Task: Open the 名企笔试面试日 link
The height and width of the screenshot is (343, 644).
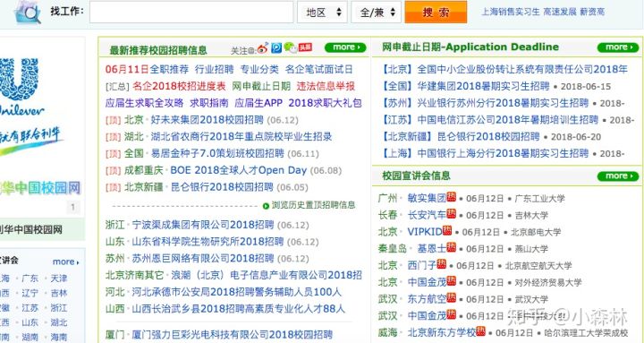Action: point(319,69)
